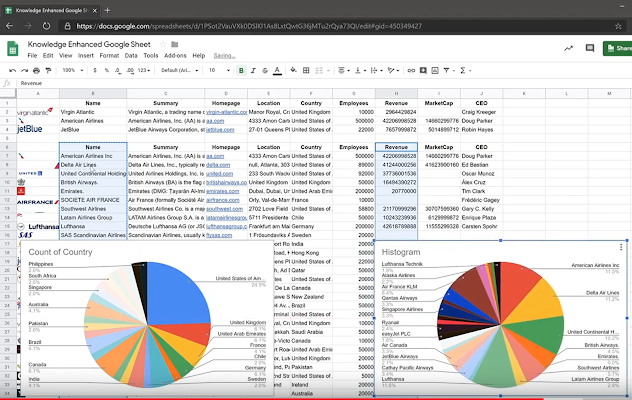Open the comments history speech-bubble icon
The height and width of the screenshot is (400, 632).
[x=590, y=48]
